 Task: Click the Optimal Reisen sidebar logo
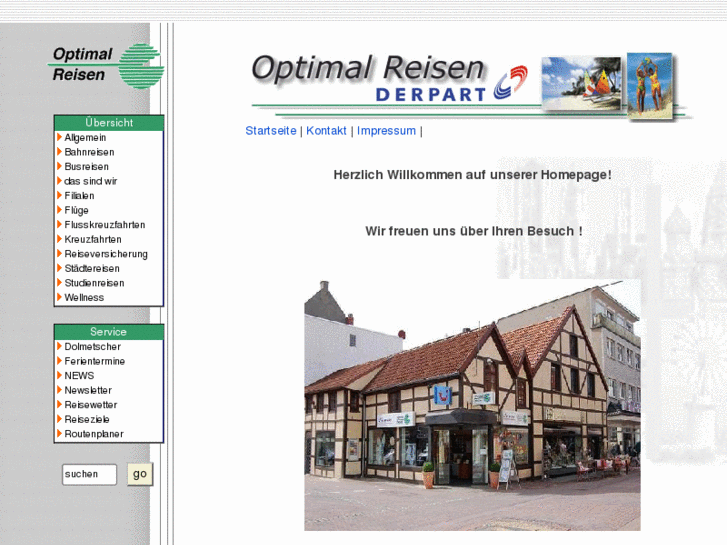106,66
